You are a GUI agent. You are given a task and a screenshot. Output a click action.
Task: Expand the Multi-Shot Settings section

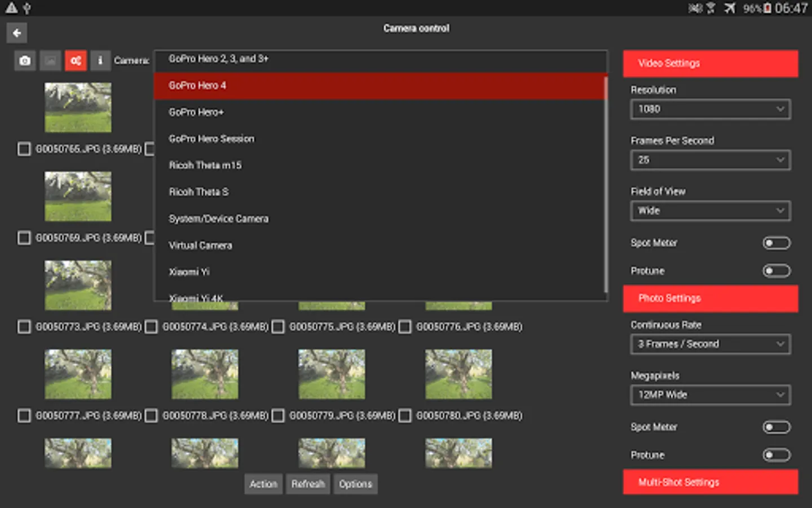pos(710,482)
